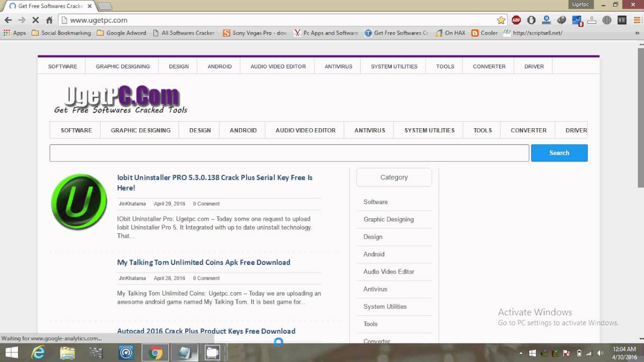The width and height of the screenshot is (644, 362).
Task: Open the volume speaker tray icon
Action: point(600,353)
